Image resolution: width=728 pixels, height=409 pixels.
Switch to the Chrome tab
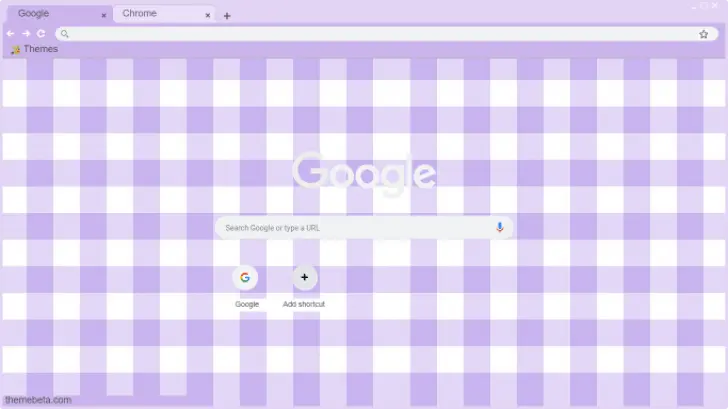155,14
